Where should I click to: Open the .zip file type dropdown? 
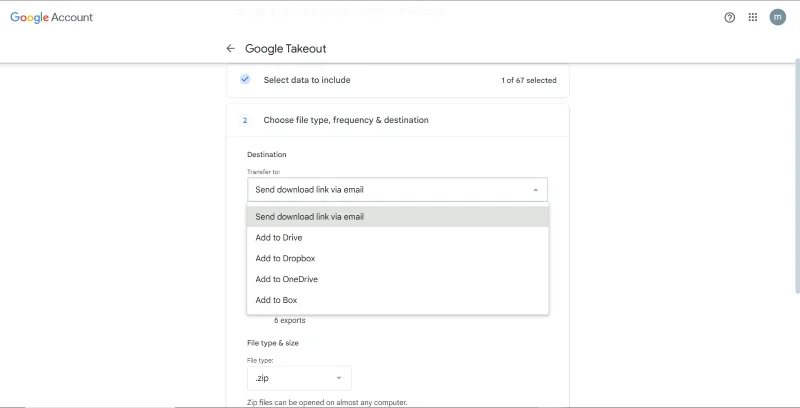click(299, 378)
